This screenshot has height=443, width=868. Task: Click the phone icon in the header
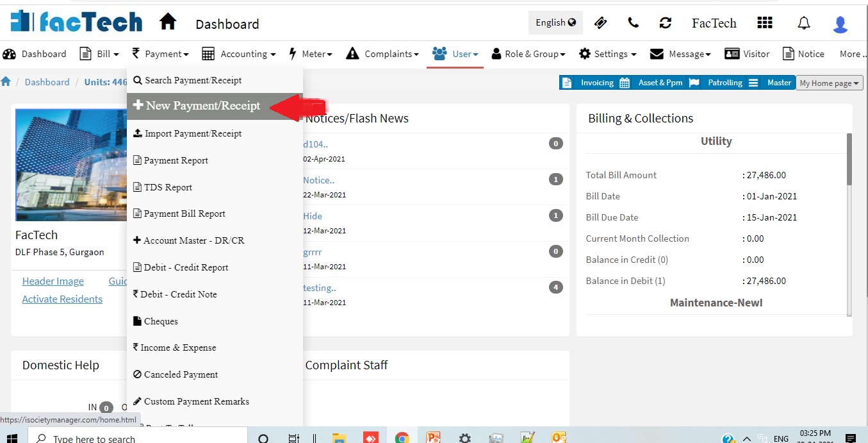click(633, 23)
